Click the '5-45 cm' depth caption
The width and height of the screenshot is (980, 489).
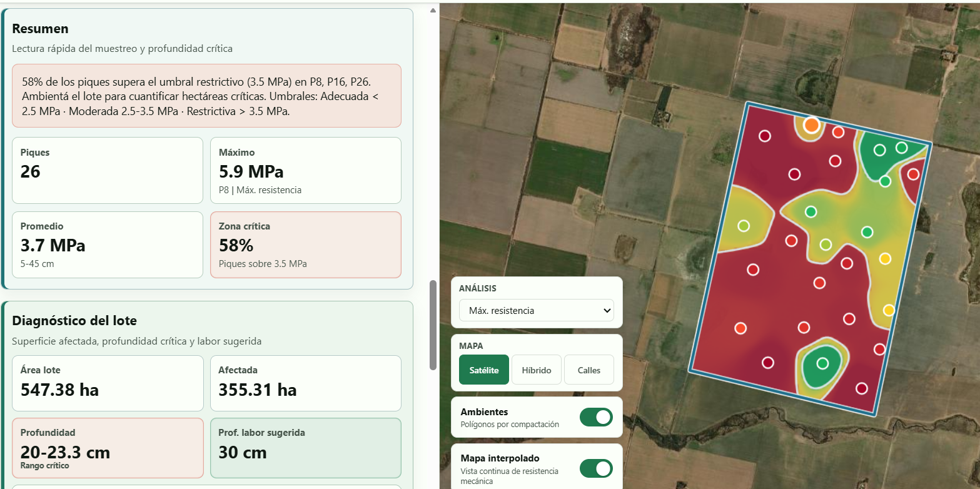pyautogui.click(x=38, y=264)
